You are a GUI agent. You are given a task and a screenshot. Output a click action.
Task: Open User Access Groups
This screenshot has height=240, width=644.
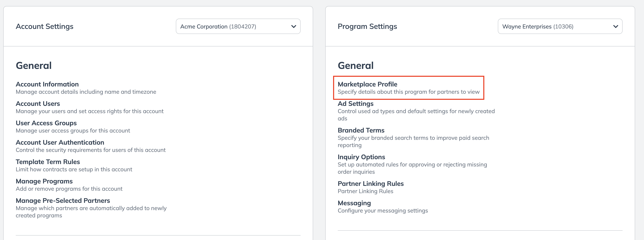(46, 123)
